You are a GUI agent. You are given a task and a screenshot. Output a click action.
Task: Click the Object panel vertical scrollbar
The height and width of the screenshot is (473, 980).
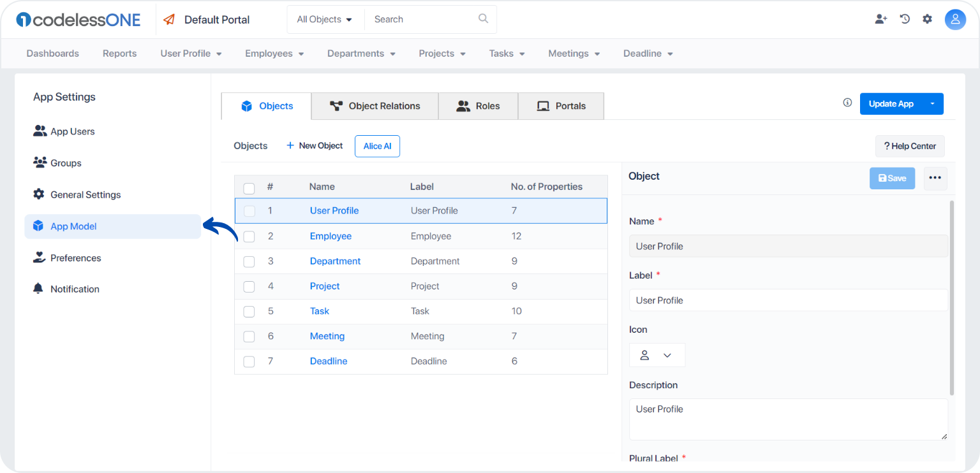[x=952, y=298]
